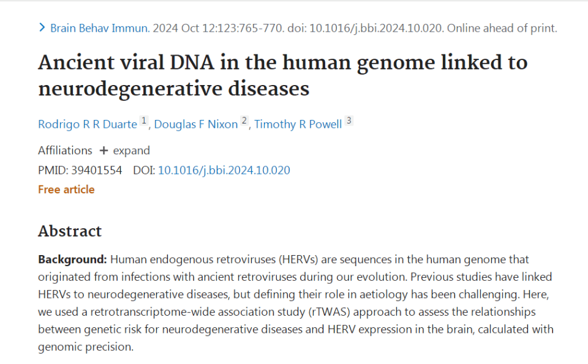Click the Abstract section heading

point(70,231)
